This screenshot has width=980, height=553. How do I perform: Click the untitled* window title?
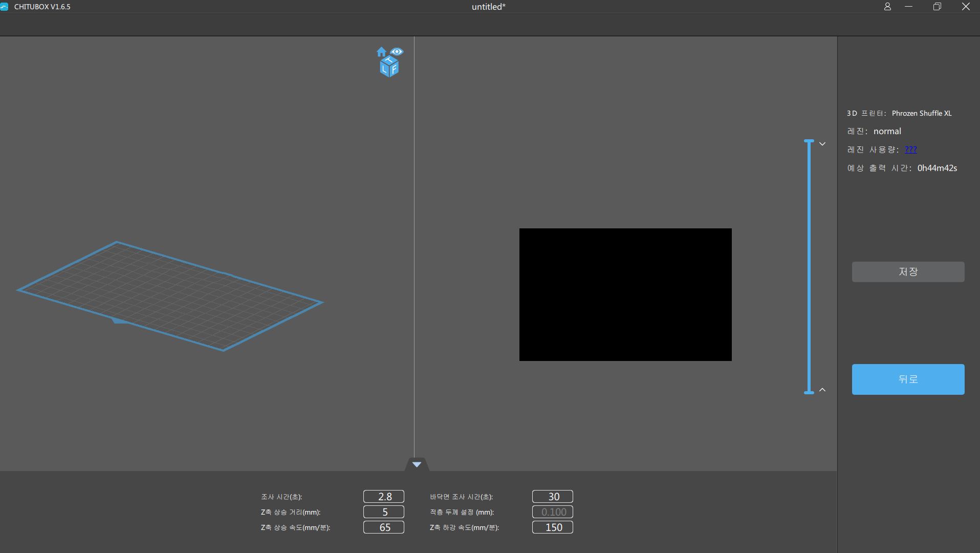point(489,7)
